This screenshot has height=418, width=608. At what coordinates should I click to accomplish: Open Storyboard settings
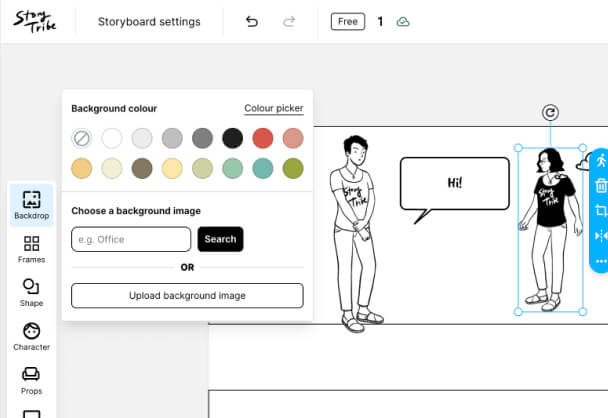pyautogui.click(x=149, y=22)
